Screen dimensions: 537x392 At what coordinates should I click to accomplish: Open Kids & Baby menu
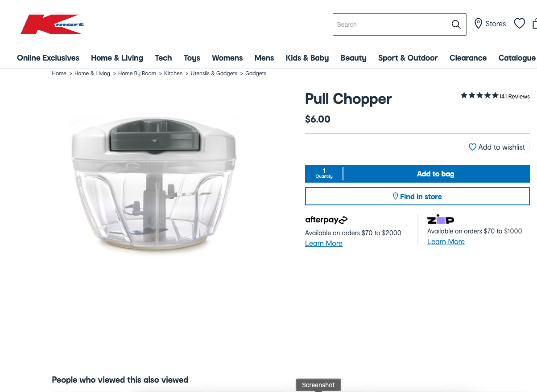point(307,58)
